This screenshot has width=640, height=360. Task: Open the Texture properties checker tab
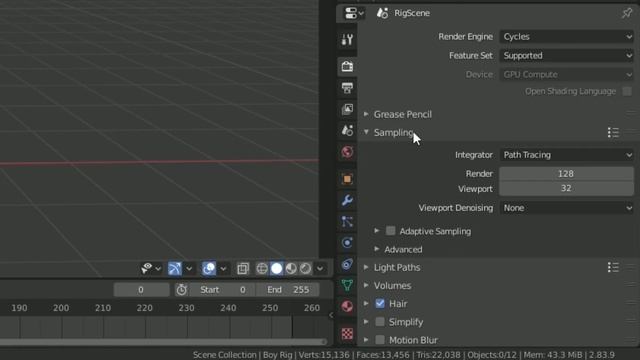pos(347,333)
